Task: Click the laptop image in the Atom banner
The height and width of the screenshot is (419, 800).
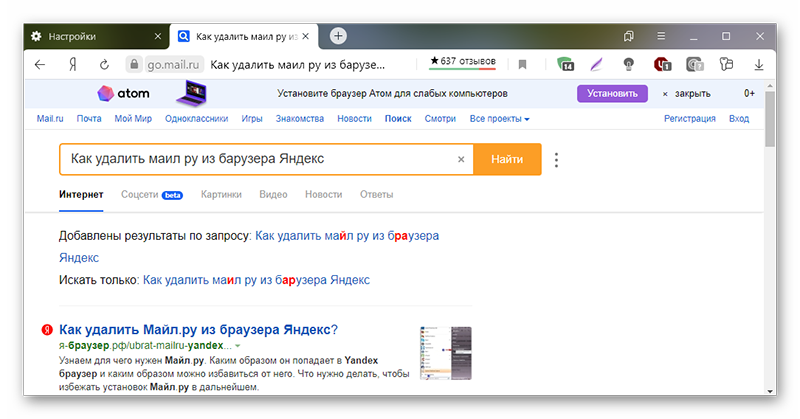Action: tap(192, 93)
